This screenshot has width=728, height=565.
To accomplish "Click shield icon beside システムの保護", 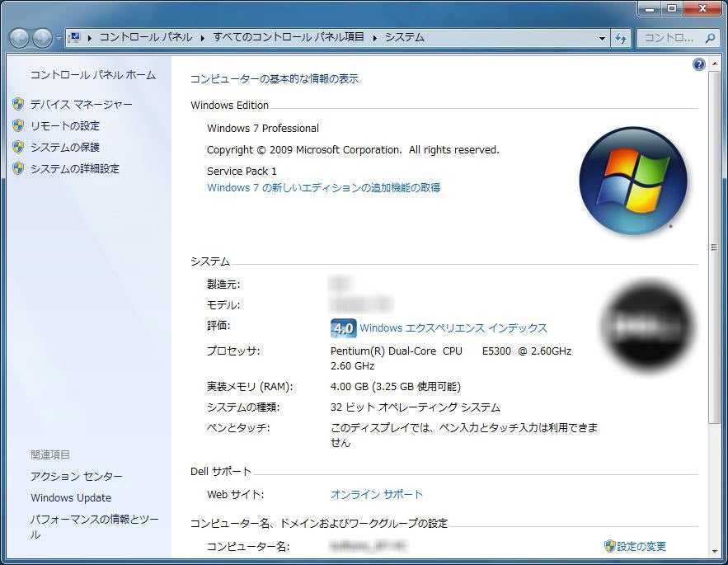I will coord(18,147).
